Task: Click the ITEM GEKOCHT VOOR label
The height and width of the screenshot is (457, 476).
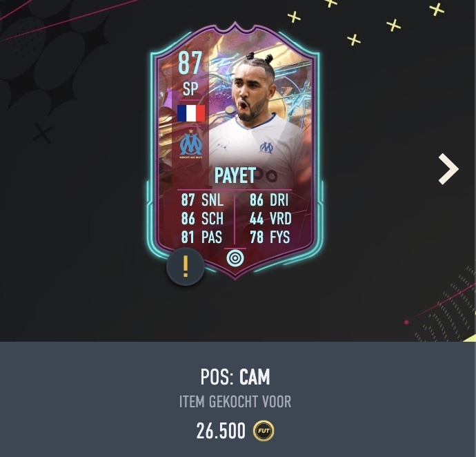Action: [x=235, y=402]
